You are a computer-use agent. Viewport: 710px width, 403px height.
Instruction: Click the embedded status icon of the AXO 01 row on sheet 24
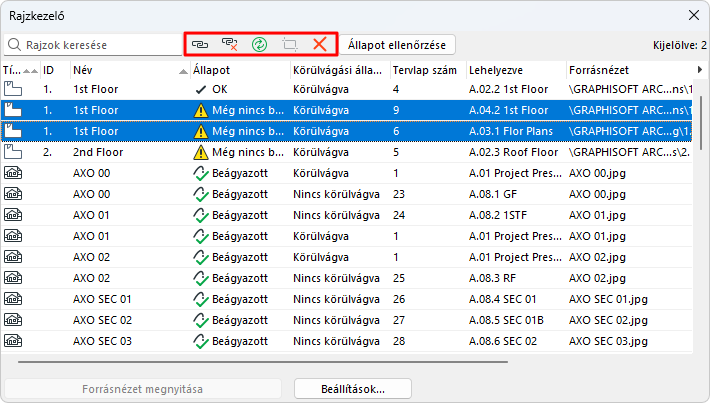201,215
